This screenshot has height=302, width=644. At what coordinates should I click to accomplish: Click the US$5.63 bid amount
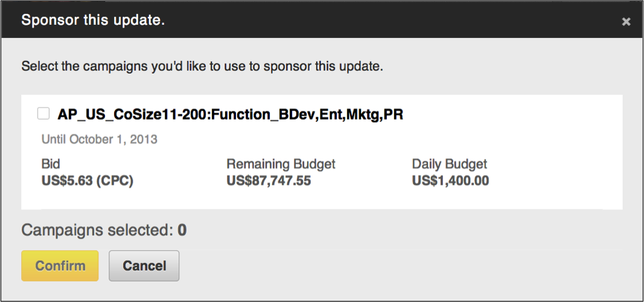coord(65,181)
